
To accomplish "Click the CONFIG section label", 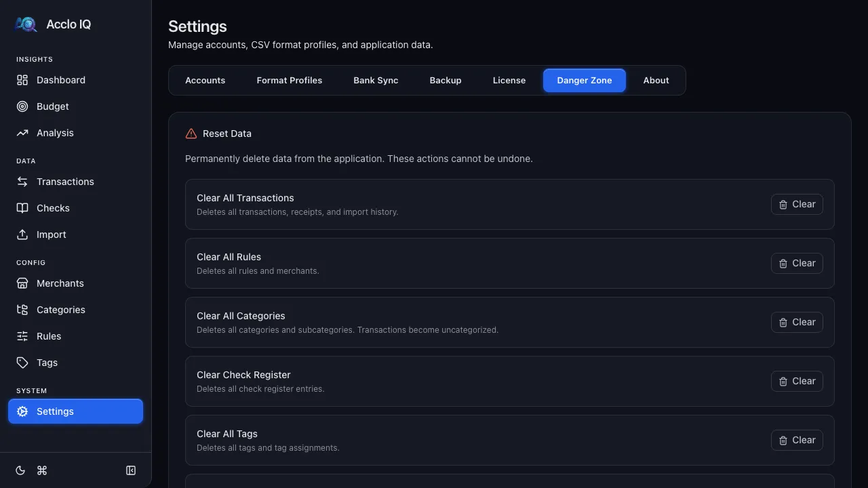I will [31, 263].
